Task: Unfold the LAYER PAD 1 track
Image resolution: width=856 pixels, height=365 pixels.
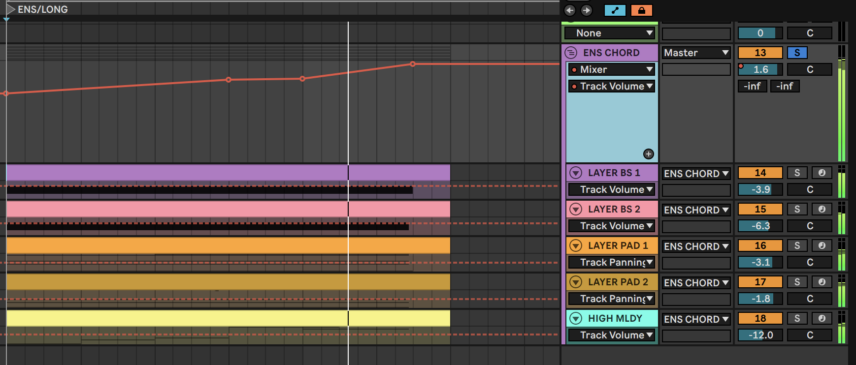Action: coord(575,246)
